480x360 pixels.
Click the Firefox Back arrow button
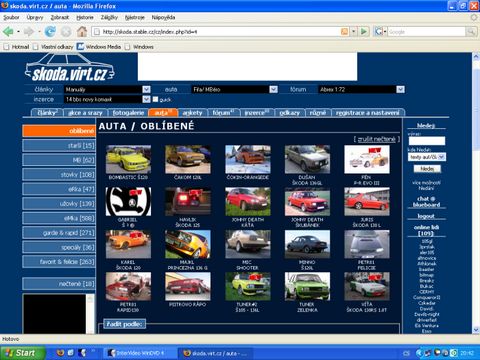click(x=8, y=32)
